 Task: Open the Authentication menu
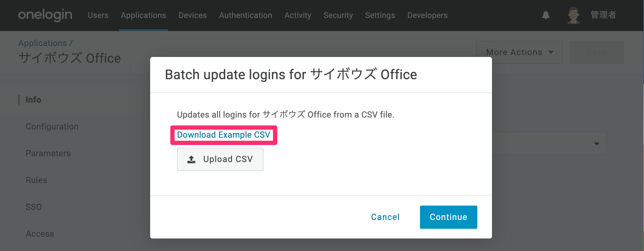tap(246, 15)
